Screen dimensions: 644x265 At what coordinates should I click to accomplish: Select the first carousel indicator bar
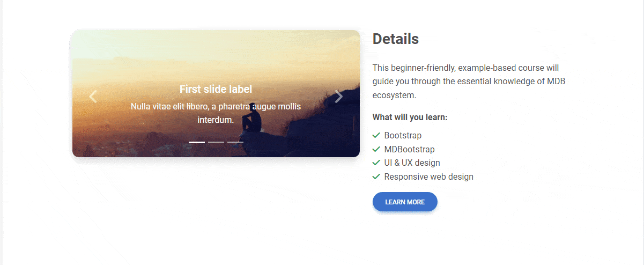[197, 142]
